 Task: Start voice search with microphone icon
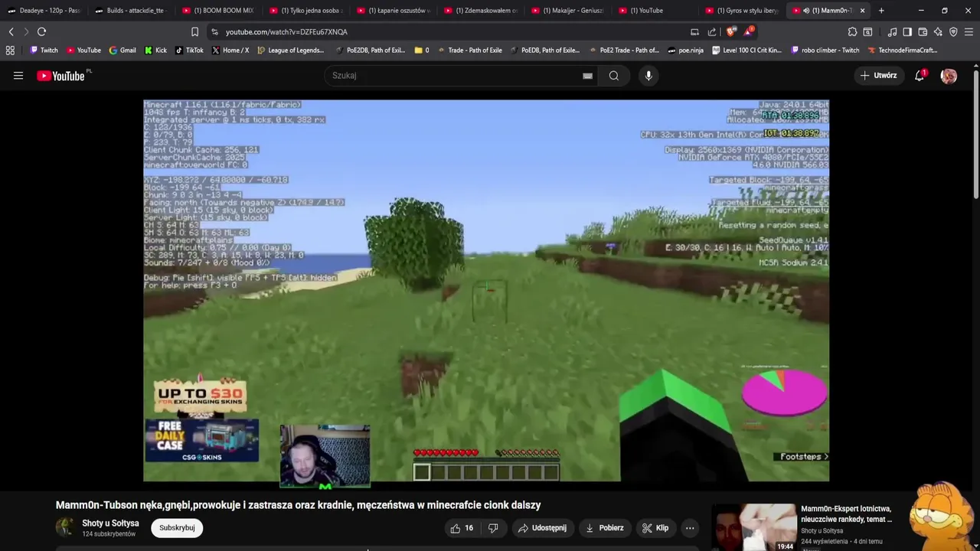648,76
